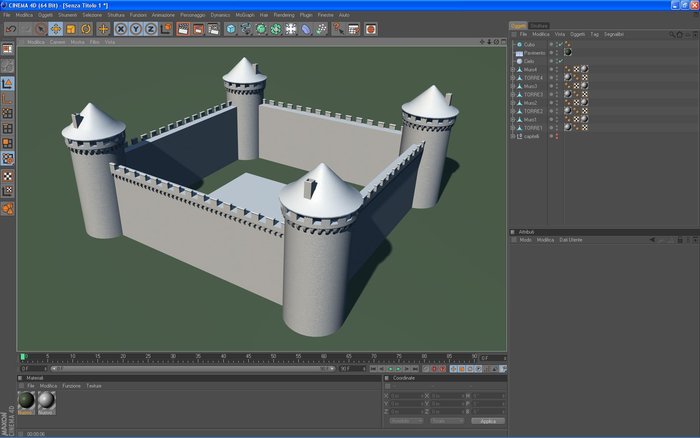Viewport: 700px width, 438px height.
Task: Click the render view clapperboard icon
Action: tap(183, 29)
